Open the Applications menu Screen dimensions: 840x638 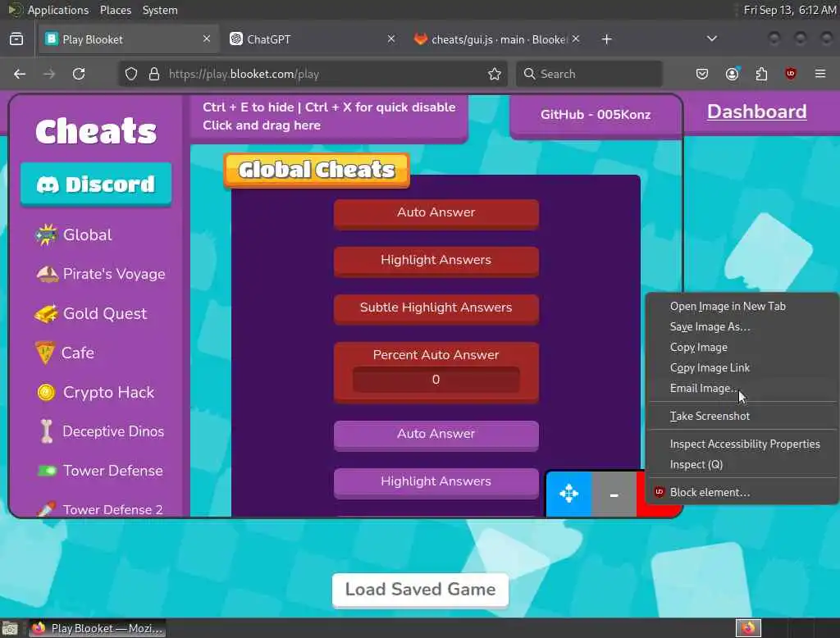[x=58, y=10]
